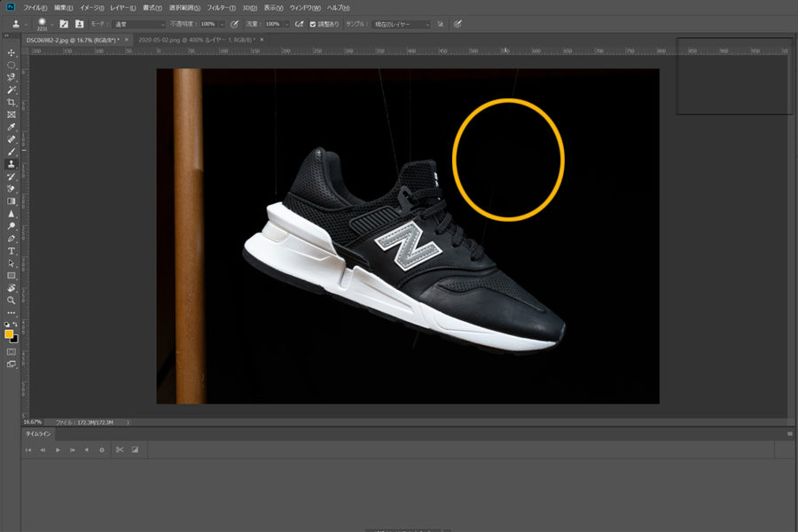Select the Move tool

coord(12,53)
